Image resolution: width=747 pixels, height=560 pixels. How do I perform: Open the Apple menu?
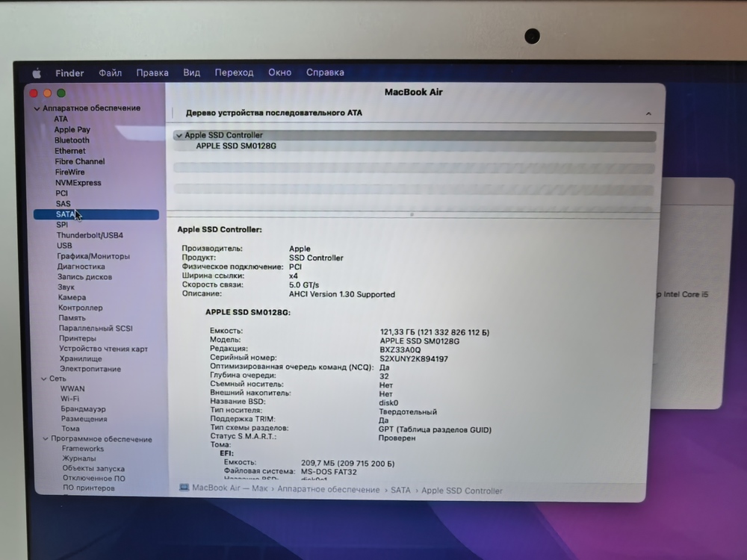coord(37,73)
